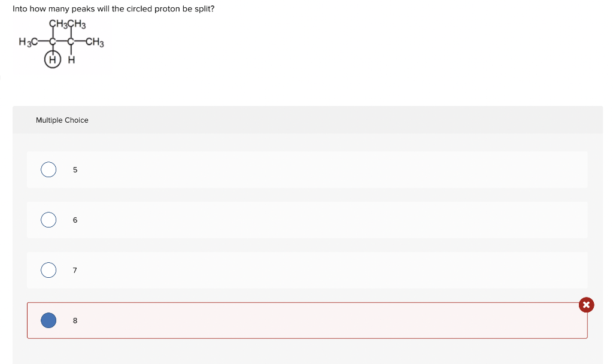Screen dimensions: 613x364
Task: Click the CH3CH3 label atop the molecule
Action: [67, 24]
